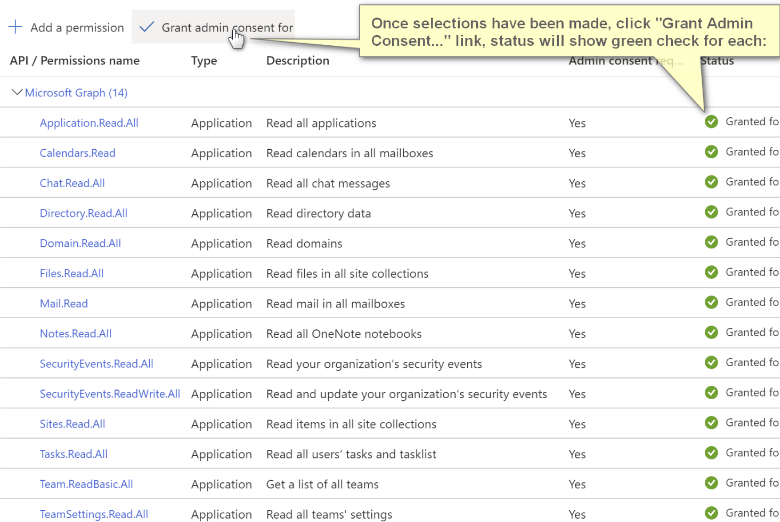Image resolution: width=780 pixels, height=522 pixels.
Task: Click description 'Get a list of all teams'
Action: pos(322,484)
